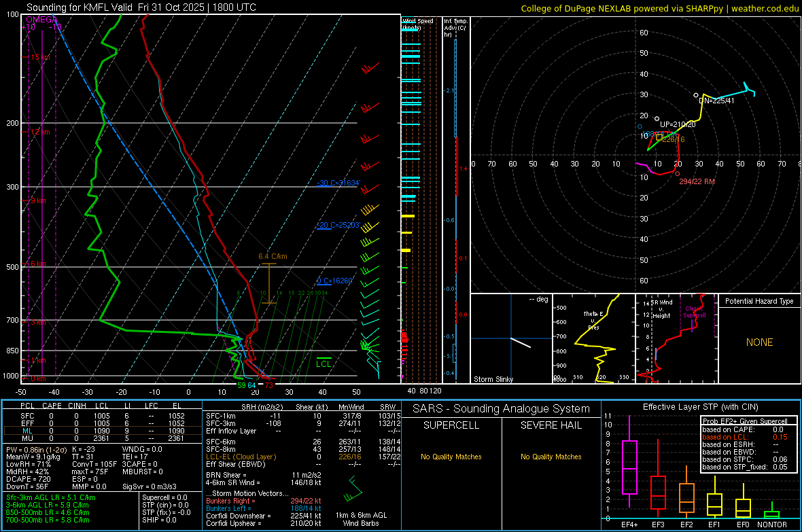Click the LowRH = 71% value

(x=28, y=464)
